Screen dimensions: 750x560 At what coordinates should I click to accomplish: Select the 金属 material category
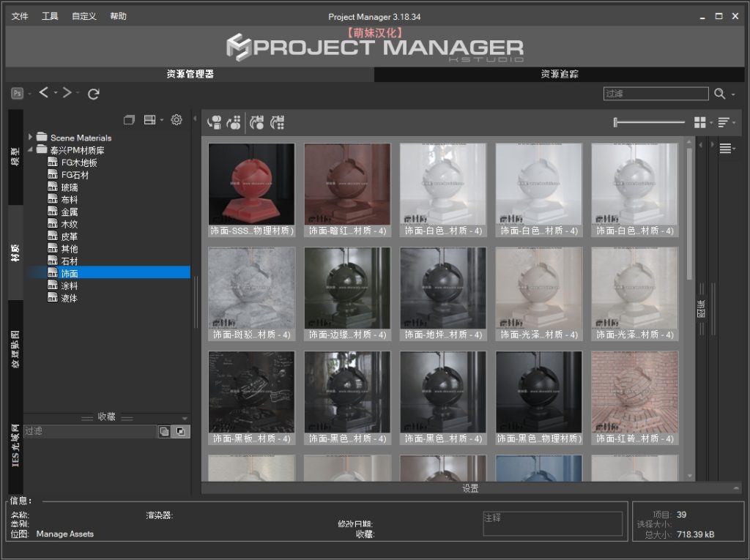click(70, 212)
